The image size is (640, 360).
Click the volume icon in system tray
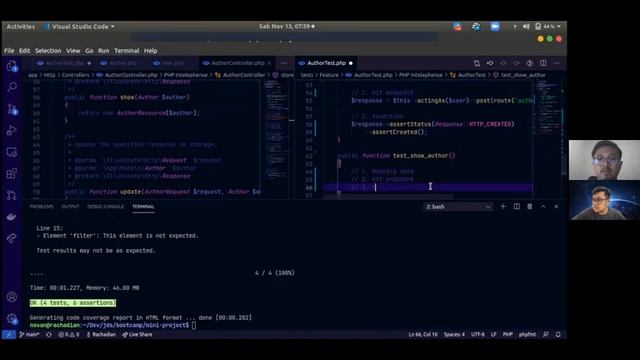pos(527,27)
